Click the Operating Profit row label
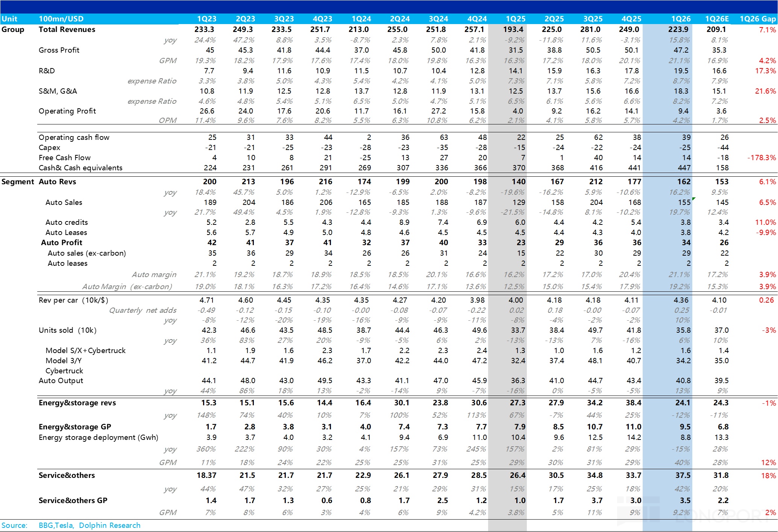Image resolution: width=778 pixels, height=532 pixels. (67, 111)
